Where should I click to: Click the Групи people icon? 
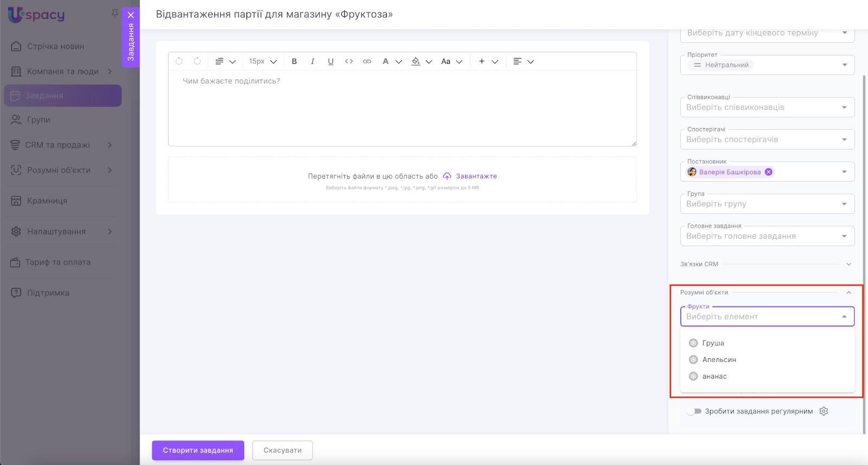tap(16, 120)
